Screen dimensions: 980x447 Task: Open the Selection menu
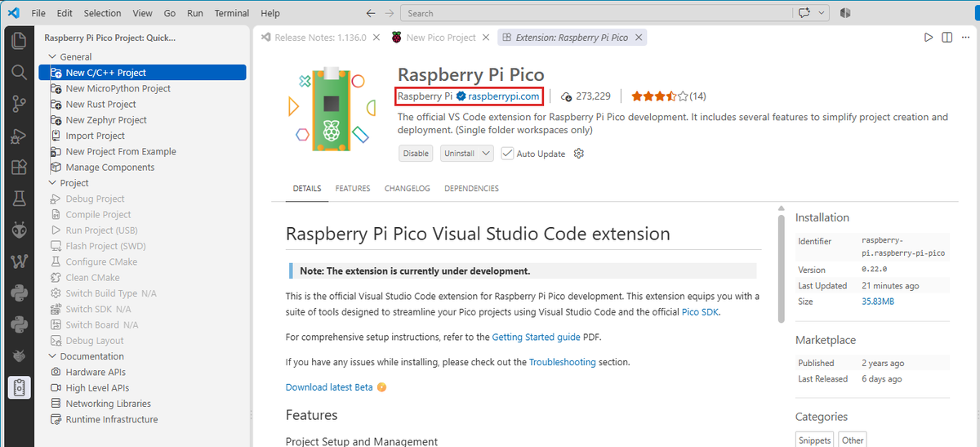tap(102, 13)
